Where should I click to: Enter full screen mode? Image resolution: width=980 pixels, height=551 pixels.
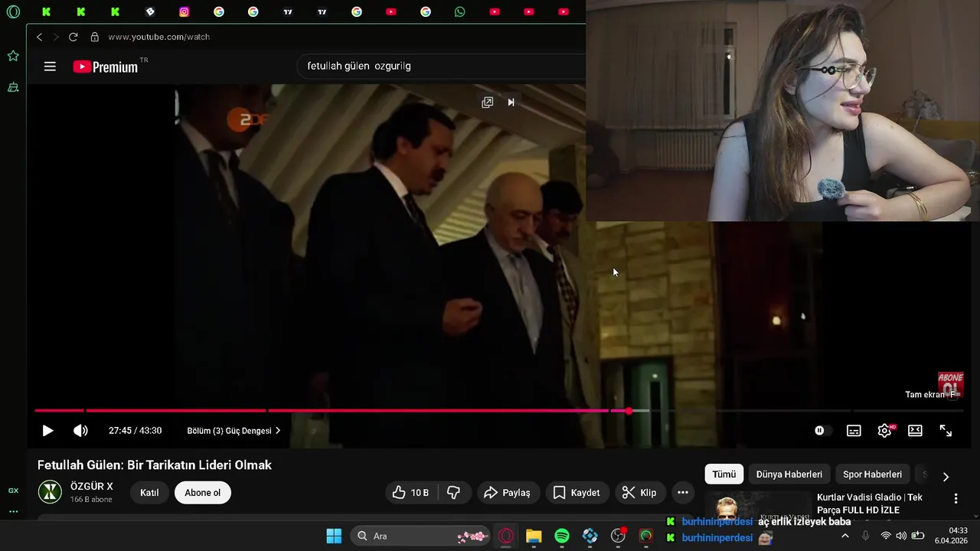click(x=946, y=431)
